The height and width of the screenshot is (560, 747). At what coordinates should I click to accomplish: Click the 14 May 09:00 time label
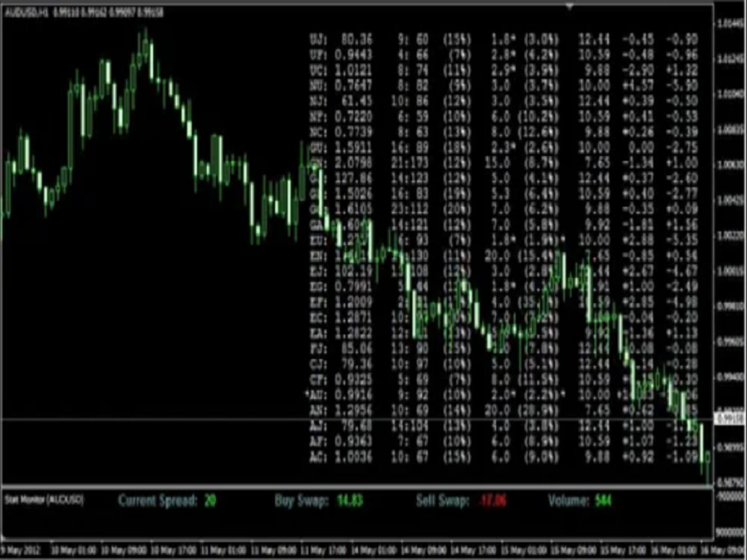(424, 551)
